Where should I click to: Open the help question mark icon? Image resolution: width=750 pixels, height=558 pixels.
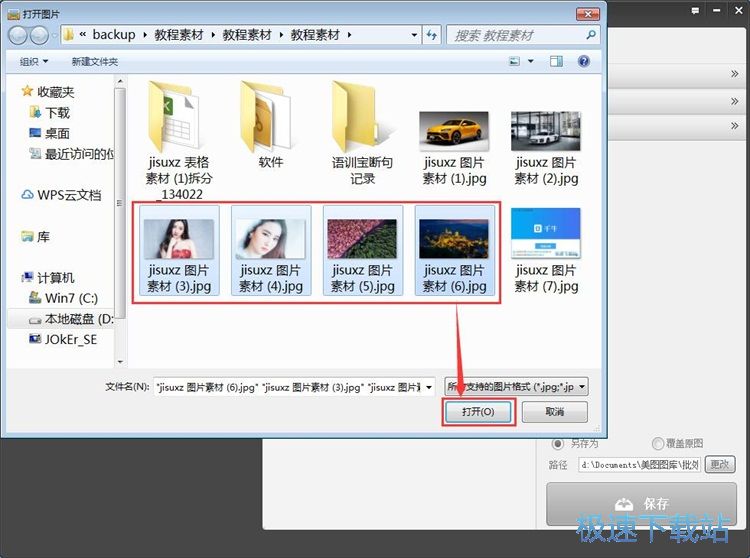(584, 61)
